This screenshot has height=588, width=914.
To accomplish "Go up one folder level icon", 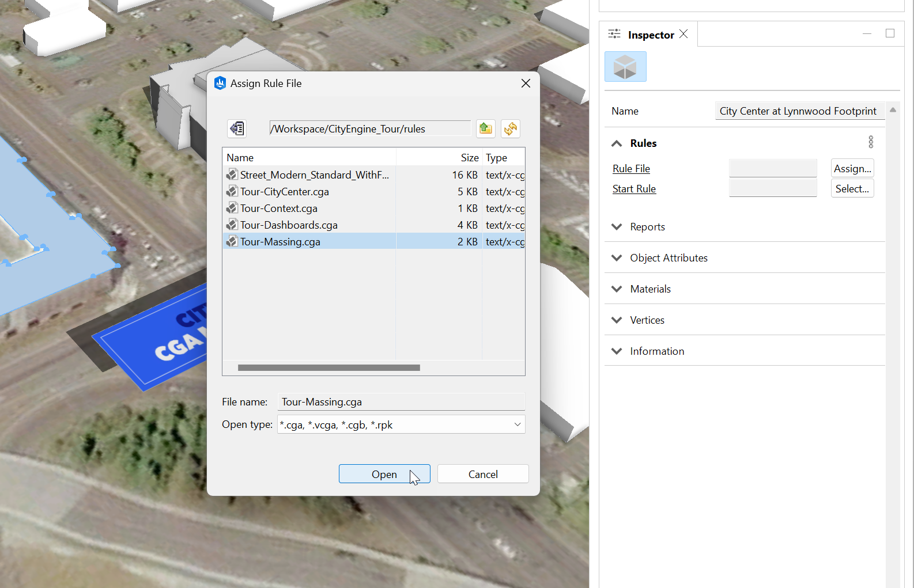I will (x=486, y=128).
